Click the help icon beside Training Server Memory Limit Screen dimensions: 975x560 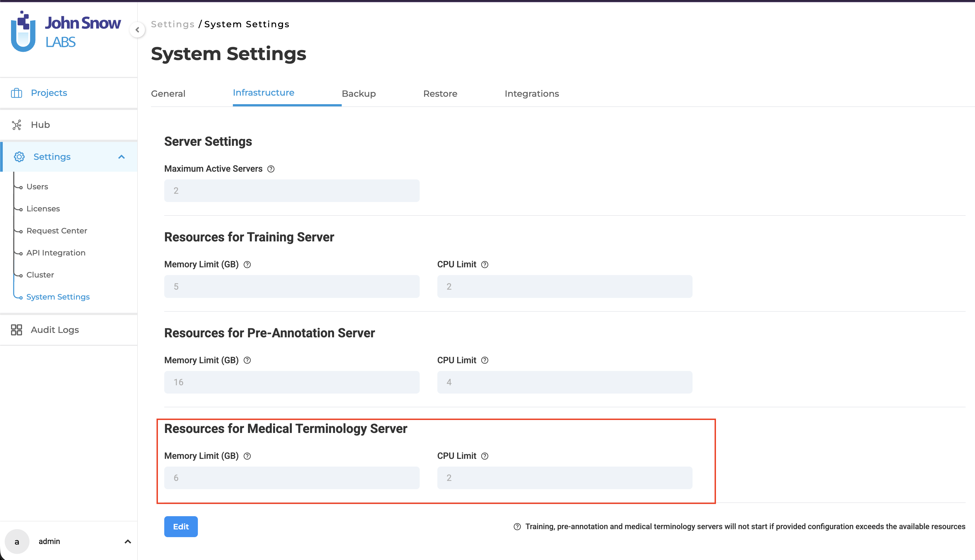click(x=247, y=265)
